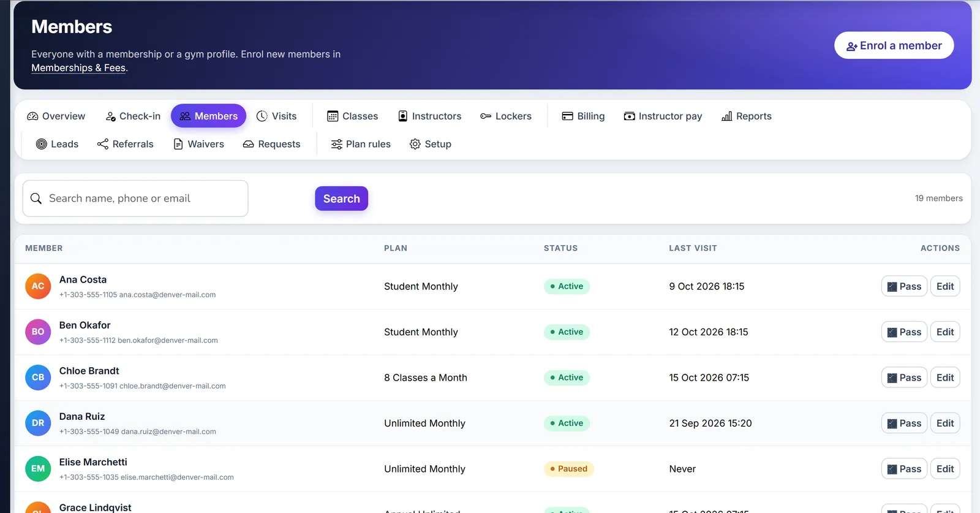Click the LAST VISIT column header
This screenshot has width=980, height=513.
693,248
